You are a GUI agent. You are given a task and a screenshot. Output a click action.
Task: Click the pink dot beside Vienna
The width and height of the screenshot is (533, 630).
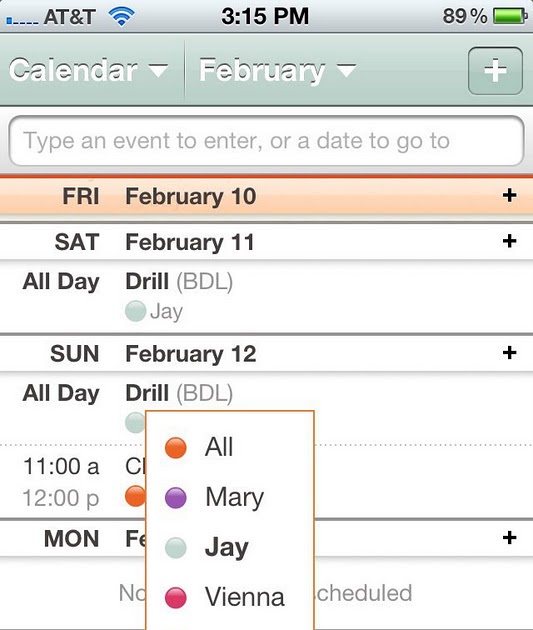point(176,597)
